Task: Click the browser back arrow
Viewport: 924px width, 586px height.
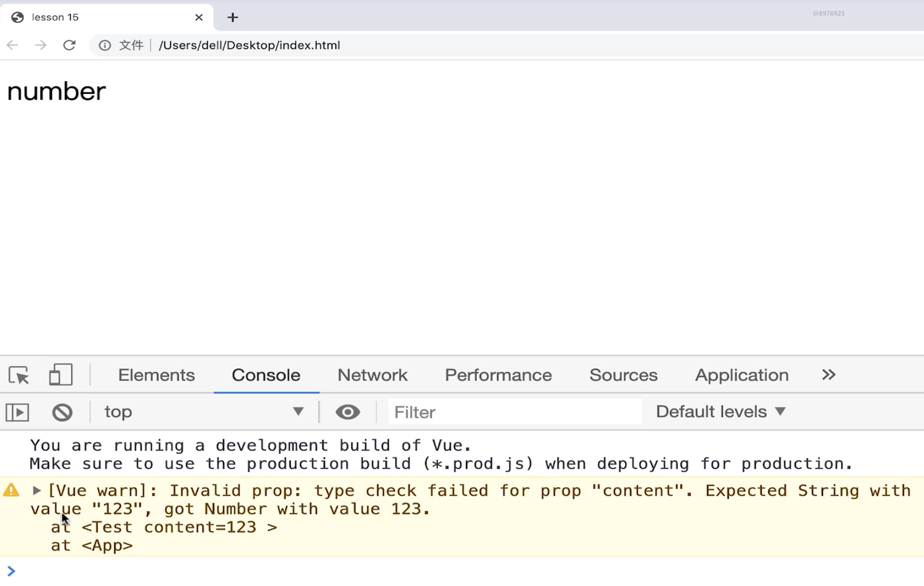Action: [12, 45]
